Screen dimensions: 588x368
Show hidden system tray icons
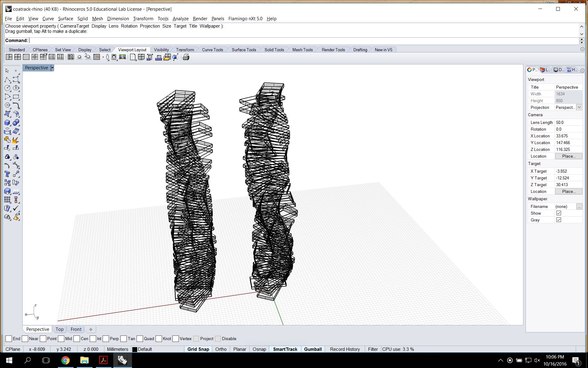point(500,360)
